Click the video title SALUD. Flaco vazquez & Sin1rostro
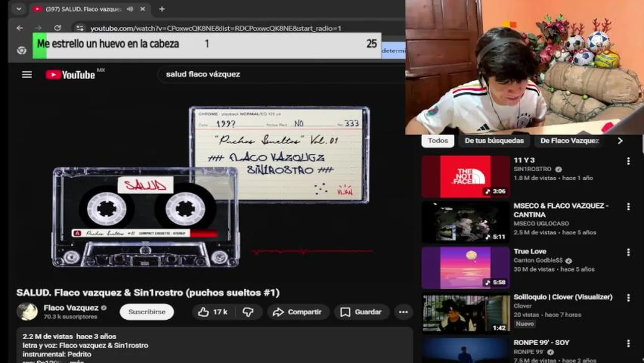The width and height of the screenshot is (644, 363). (148, 292)
